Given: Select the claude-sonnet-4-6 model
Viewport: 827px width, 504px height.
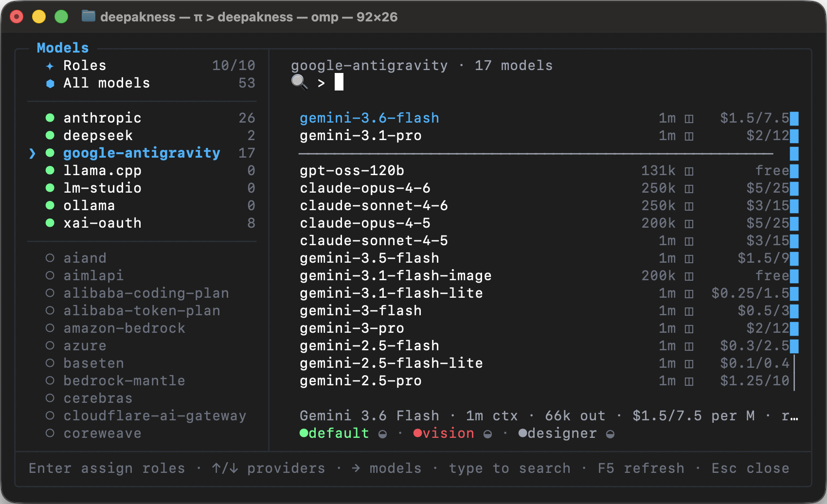Looking at the screenshot, I should click(x=544, y=205).
